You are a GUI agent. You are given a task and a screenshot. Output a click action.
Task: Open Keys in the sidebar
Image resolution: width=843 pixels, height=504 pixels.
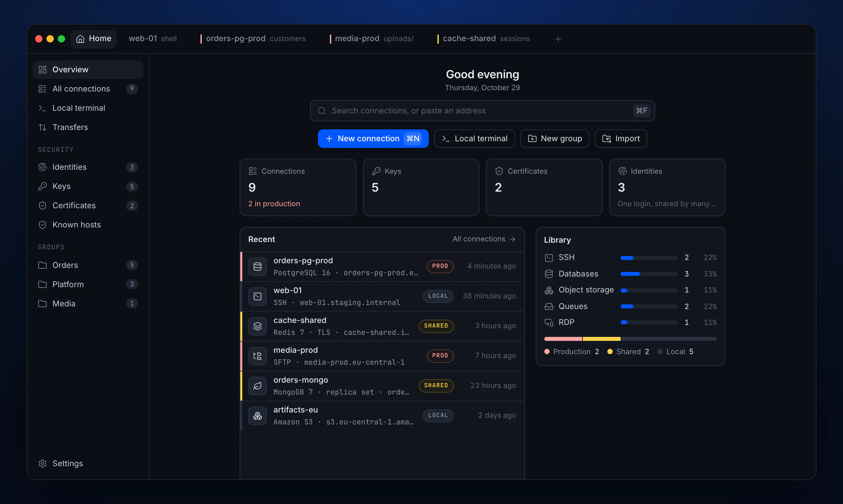(88, 186)
